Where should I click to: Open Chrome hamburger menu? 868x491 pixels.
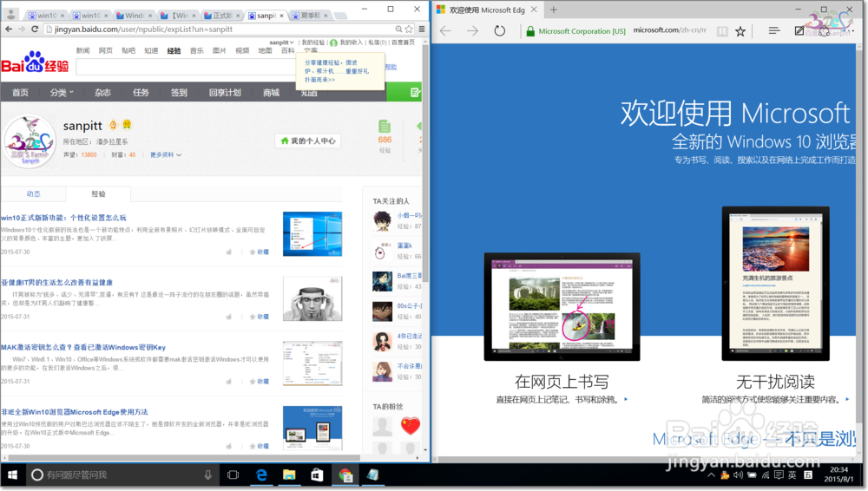pyautogui.click(x=422, y=29)
